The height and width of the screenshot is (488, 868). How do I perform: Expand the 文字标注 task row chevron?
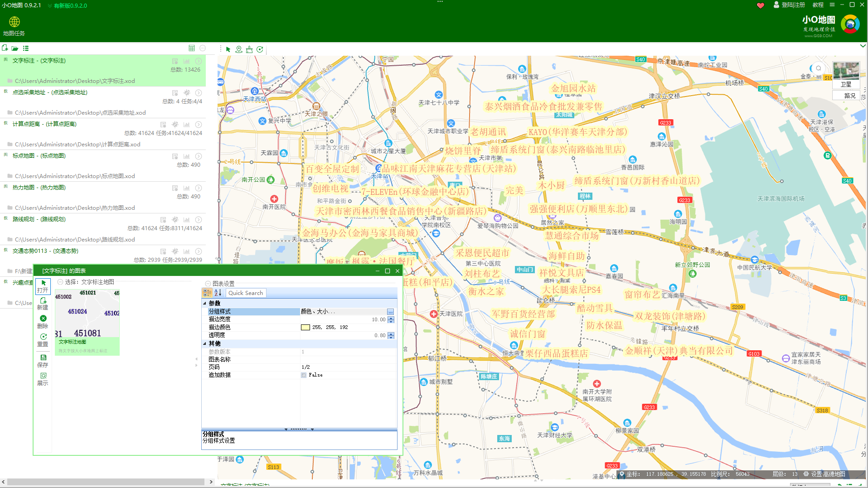tap(198, 60)
